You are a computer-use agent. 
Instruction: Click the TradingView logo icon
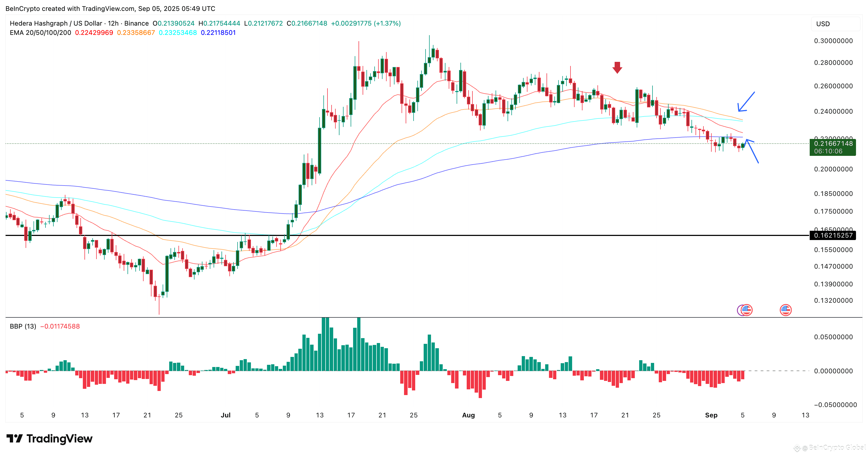point(14,438)
